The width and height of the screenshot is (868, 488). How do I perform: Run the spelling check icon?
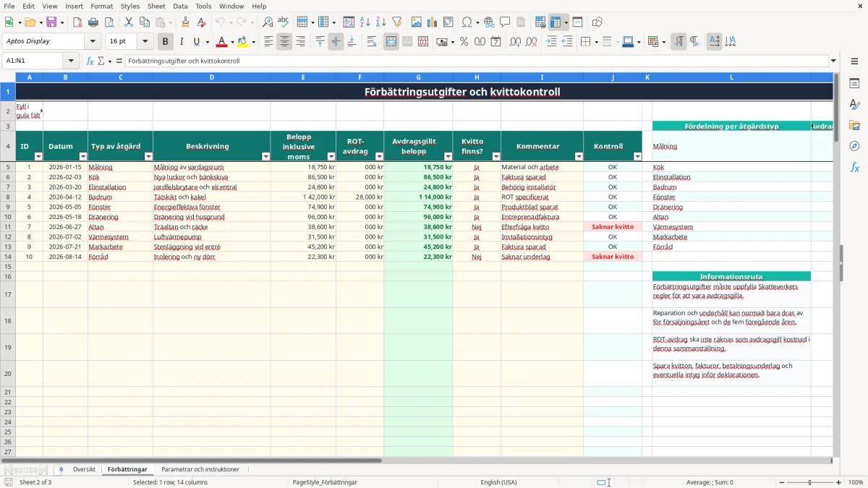click(284, 22)
